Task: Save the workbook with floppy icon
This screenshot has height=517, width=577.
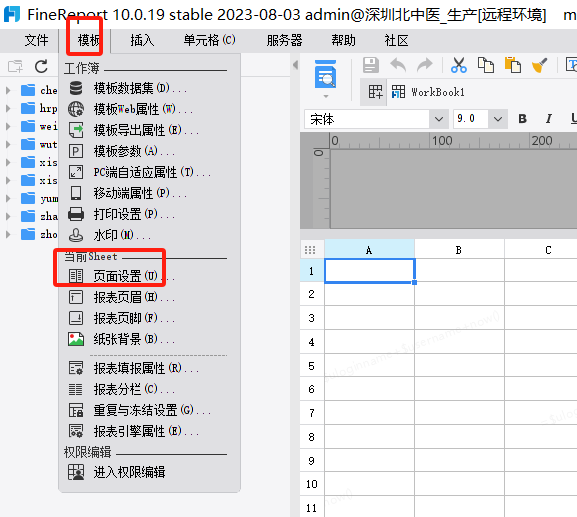Action: click(x=371, y=65)
